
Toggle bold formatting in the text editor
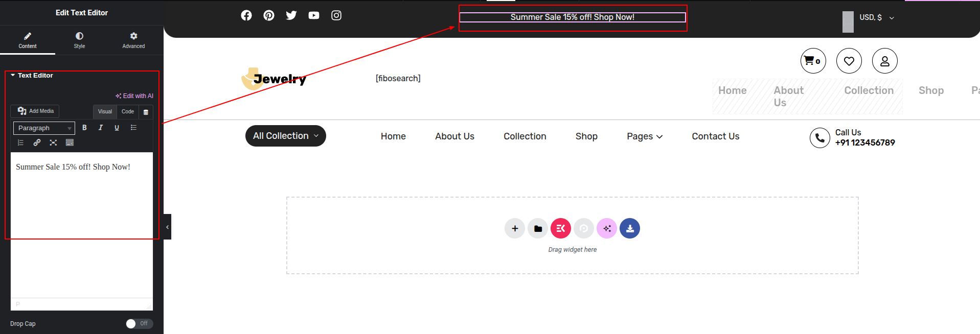coord(84,128)
